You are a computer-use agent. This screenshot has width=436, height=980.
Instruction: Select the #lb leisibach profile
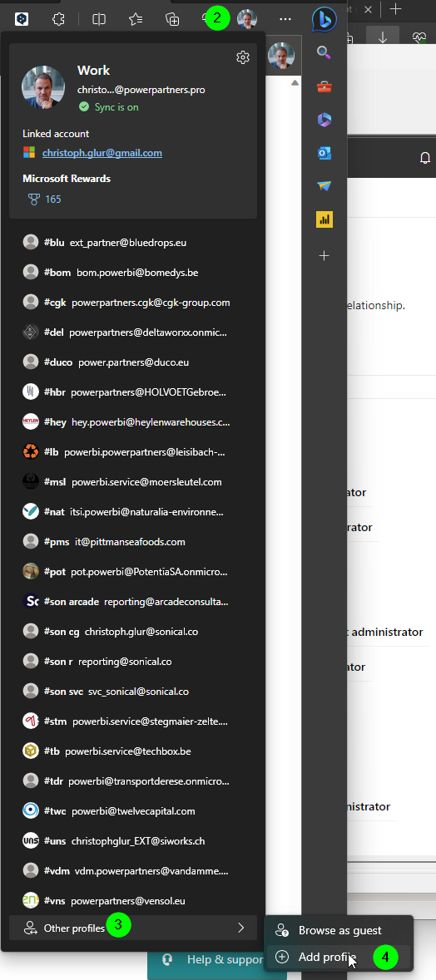[133, 451]
